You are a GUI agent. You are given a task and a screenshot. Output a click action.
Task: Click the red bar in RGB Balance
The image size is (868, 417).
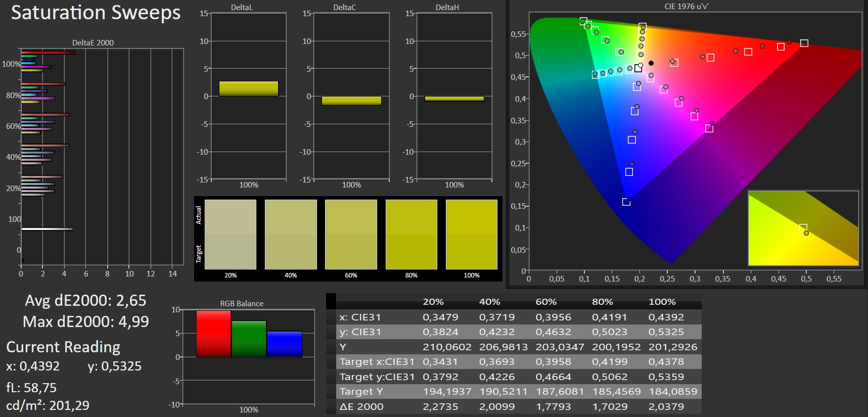[x=213, y=334]
